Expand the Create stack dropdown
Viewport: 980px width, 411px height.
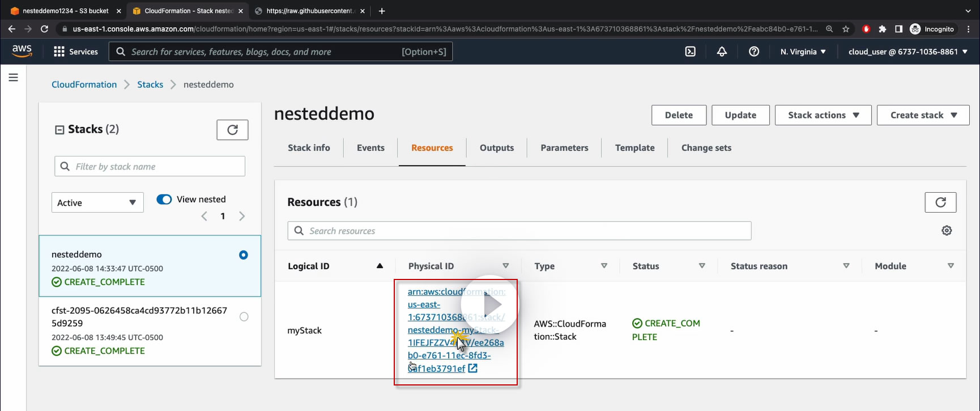(923, 115)
